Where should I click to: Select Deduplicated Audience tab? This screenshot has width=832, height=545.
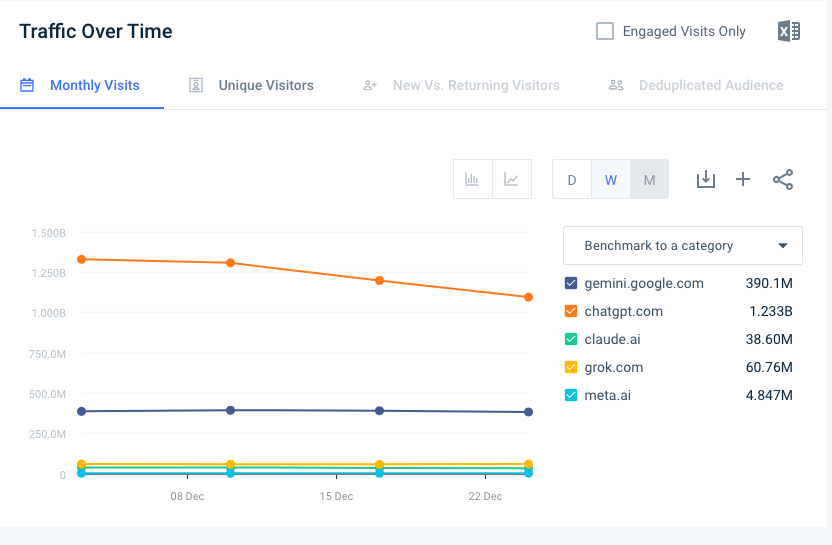(696, 85)
